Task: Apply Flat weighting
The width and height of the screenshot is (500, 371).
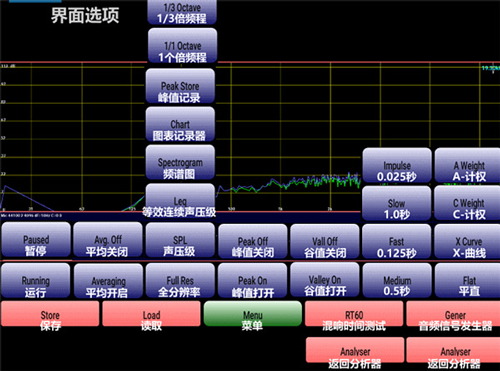Action: [x=468, y=281]
